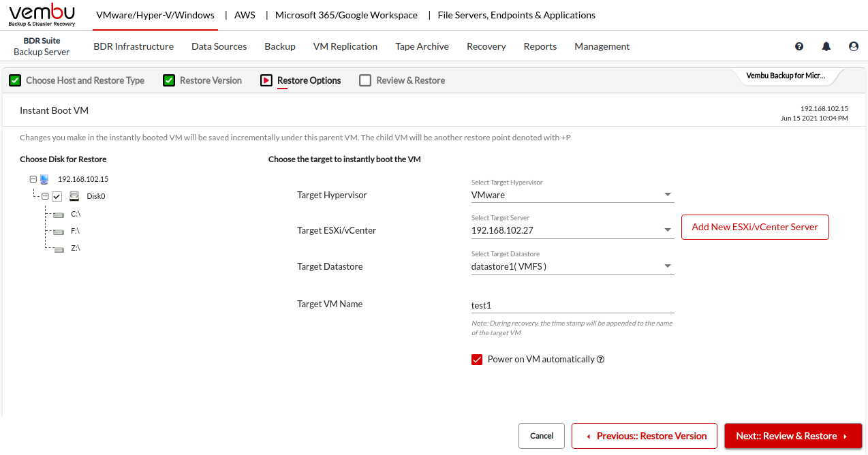
Task: Uncheck the Disk0 checkbox
Action: click(57, 196)
